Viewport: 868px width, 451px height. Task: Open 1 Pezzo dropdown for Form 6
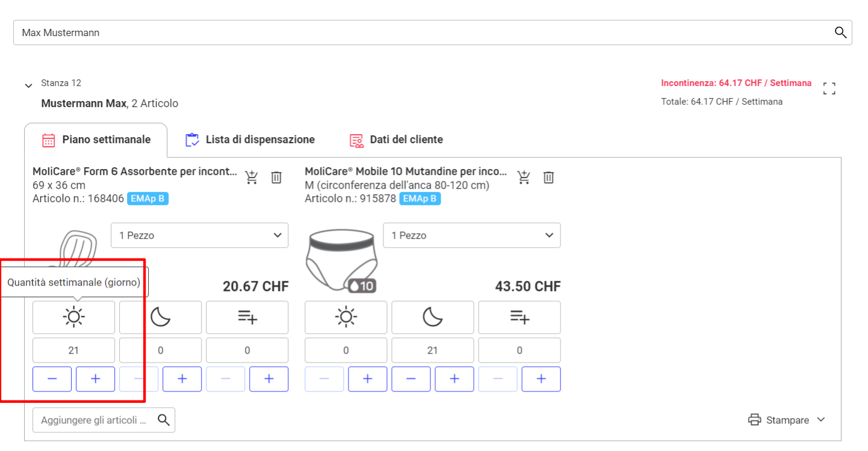pos(199,235)
